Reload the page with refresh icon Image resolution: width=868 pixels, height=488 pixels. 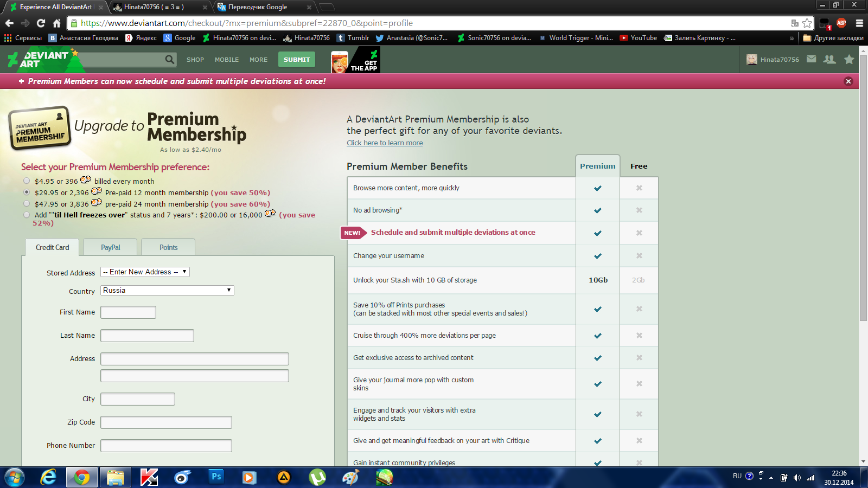pyautogui.click(x=41, y=23)
